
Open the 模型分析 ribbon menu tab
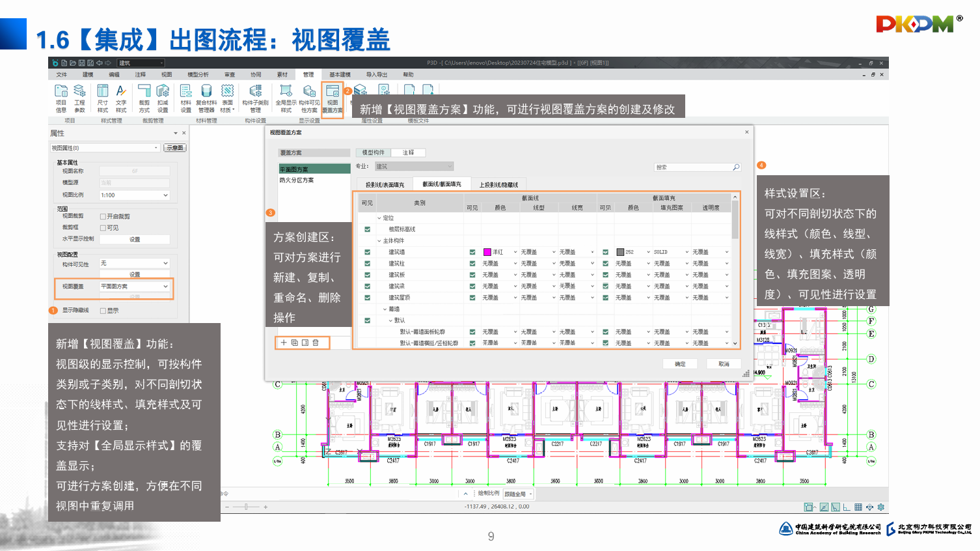pyautogui.click(x=198, y=75)
